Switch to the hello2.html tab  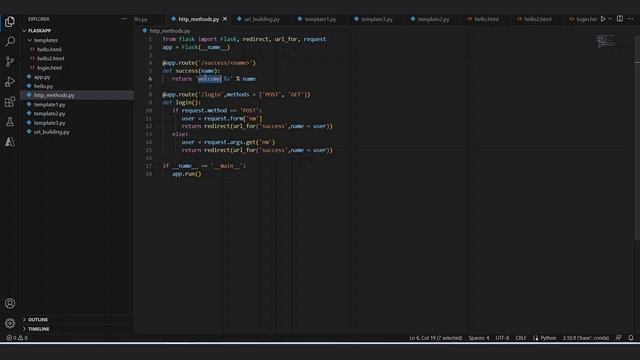pos(534,19)
